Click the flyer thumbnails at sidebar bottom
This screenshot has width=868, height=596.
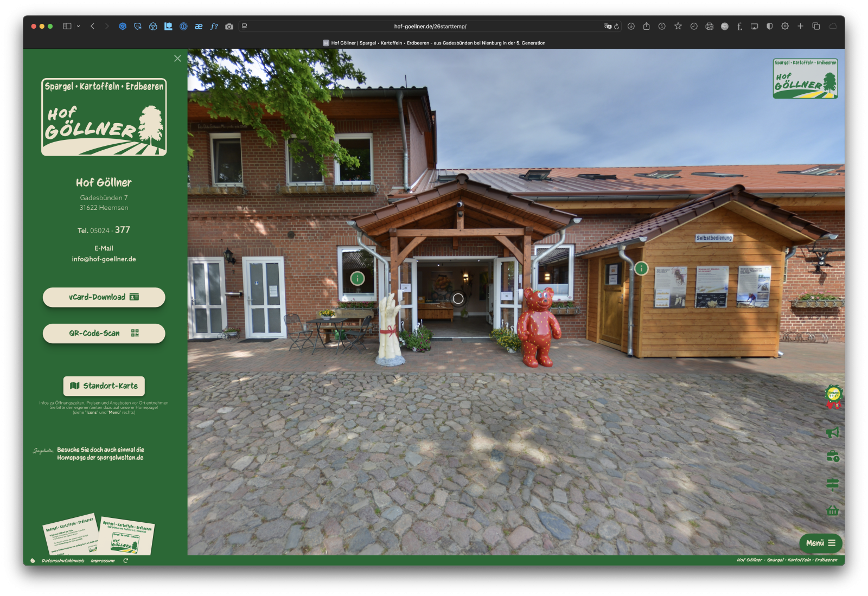[x=99, y=534]
